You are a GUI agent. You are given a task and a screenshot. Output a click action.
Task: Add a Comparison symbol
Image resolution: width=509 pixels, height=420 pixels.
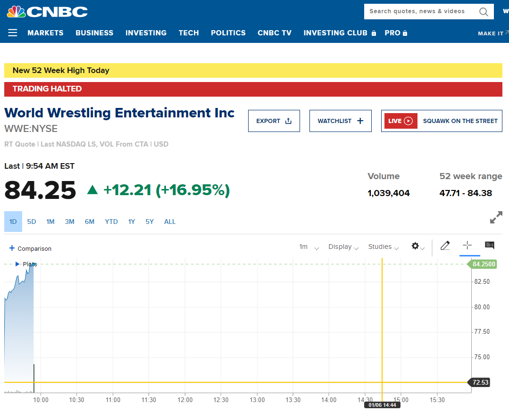point(30,248)
